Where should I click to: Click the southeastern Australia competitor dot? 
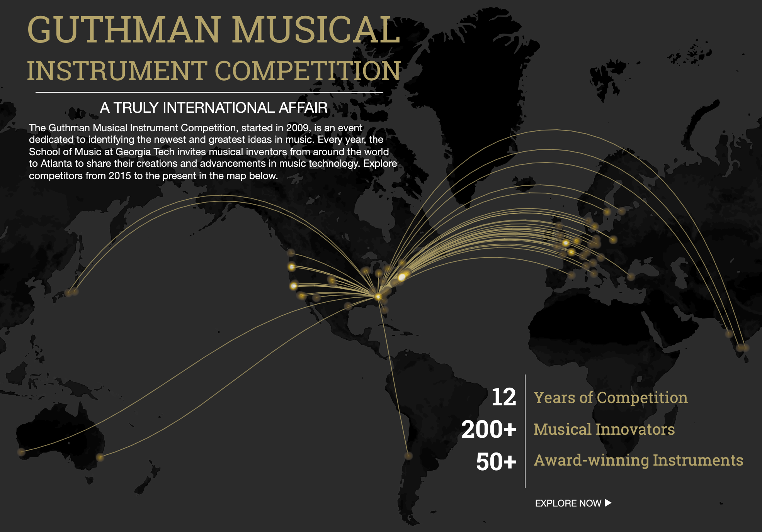click(100, 457)
